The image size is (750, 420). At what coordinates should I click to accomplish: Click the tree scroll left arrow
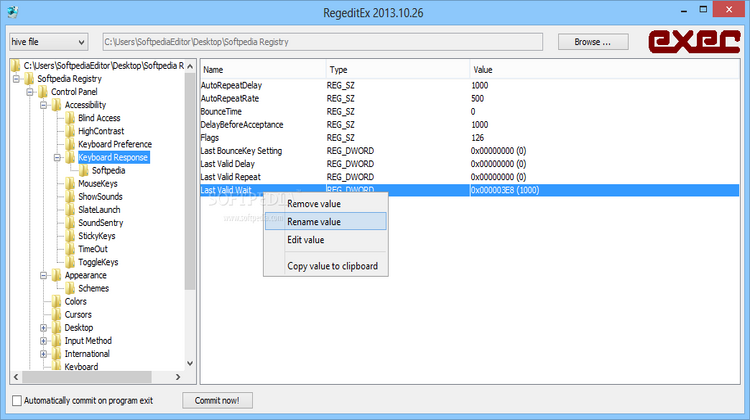[x=16, y=377]
